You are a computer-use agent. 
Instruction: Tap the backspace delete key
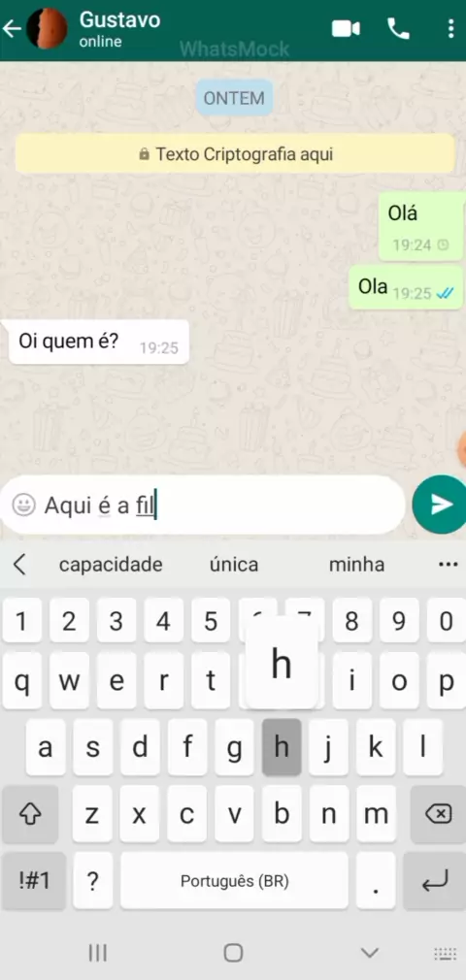[438, 814]
